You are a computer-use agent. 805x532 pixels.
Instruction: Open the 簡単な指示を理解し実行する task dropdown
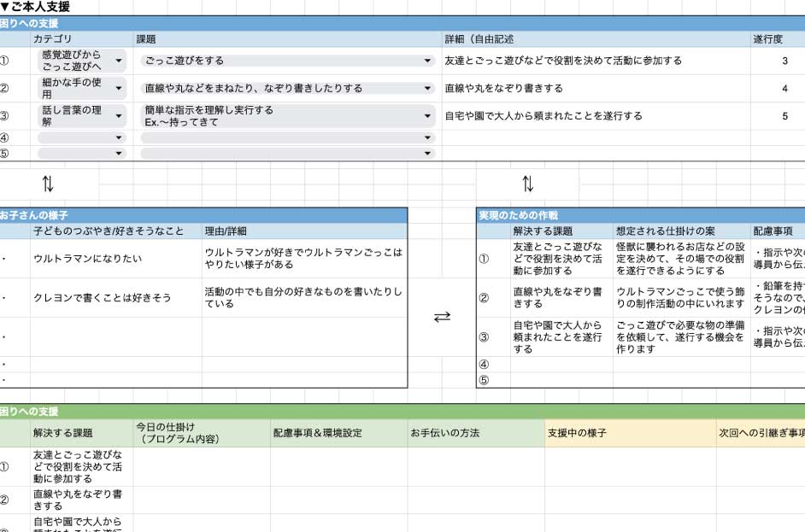pos(427,116)
